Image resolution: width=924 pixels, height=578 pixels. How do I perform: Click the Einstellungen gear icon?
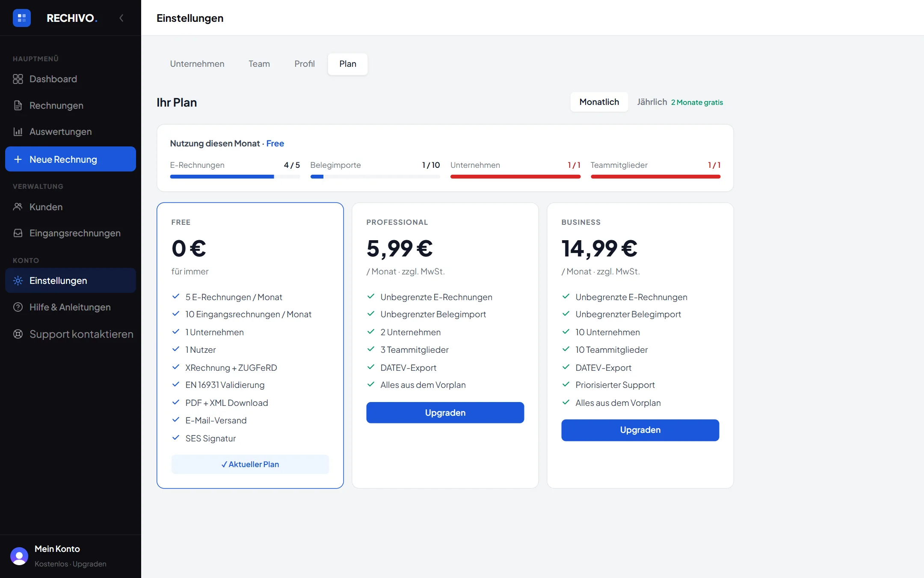pos(18,280)
